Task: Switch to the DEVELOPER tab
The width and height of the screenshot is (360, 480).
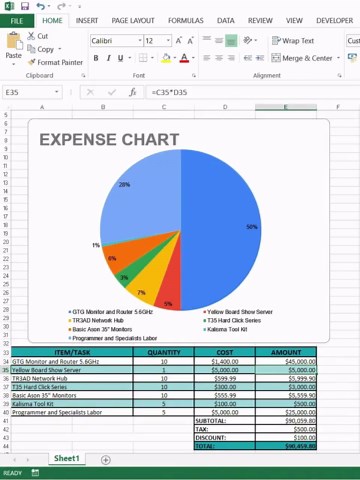Action: [x=334, y=21]
